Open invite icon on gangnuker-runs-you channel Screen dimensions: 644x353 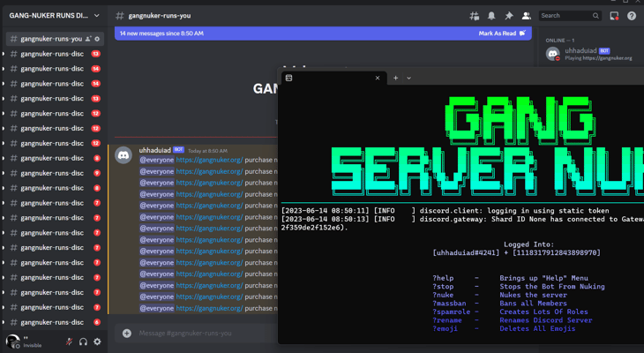88,39
